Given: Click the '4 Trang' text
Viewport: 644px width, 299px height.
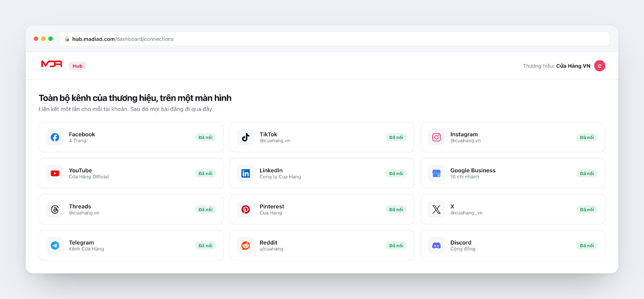Looking at the screenshot, I should 77,141.
